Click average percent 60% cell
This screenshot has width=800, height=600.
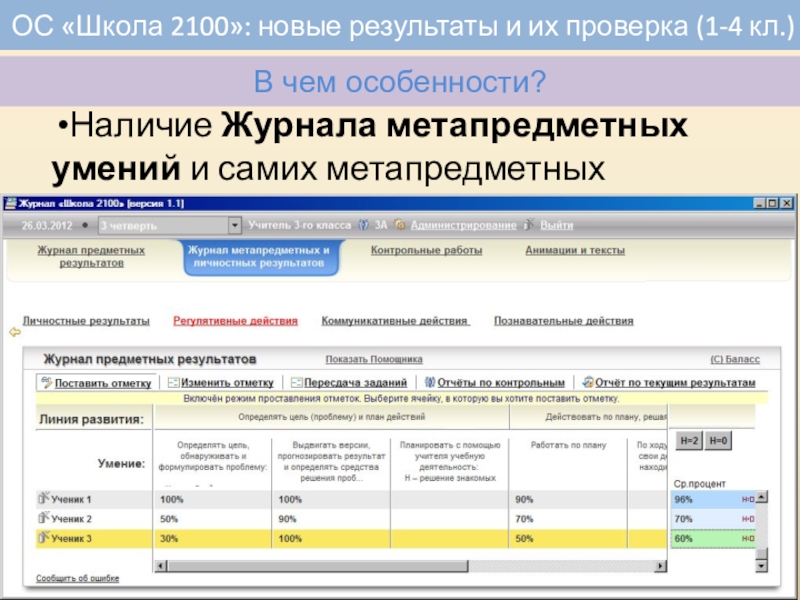point(713,539)
